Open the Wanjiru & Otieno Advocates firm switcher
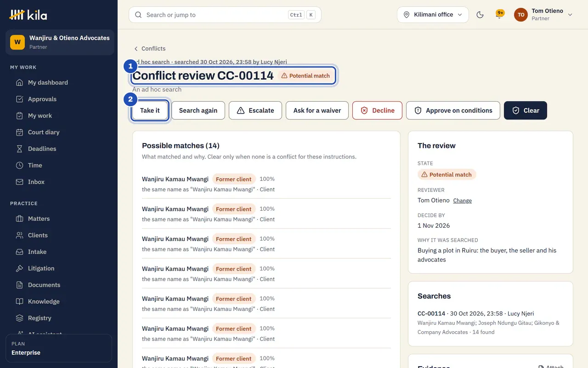This screenshot has width=588, height=368. [60, 42]
